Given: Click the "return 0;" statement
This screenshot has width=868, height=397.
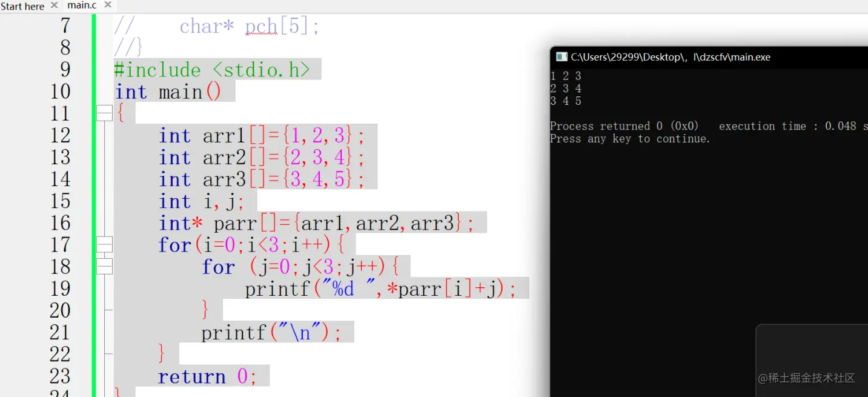Looking at the screenshot, I should [x=208, y=376].
